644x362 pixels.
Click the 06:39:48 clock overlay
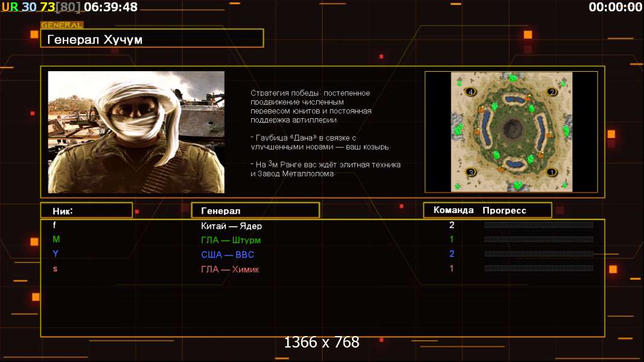click(x=110, y=7)
